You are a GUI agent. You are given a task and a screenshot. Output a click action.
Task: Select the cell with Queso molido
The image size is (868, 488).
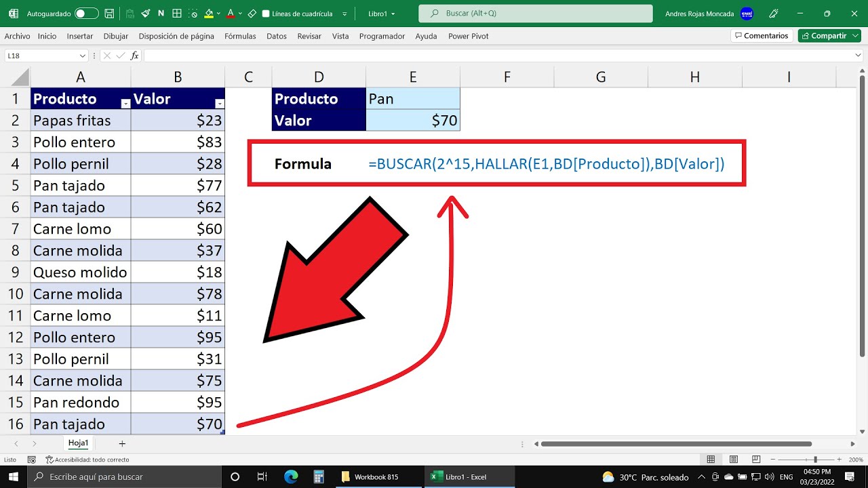[81, 272]
